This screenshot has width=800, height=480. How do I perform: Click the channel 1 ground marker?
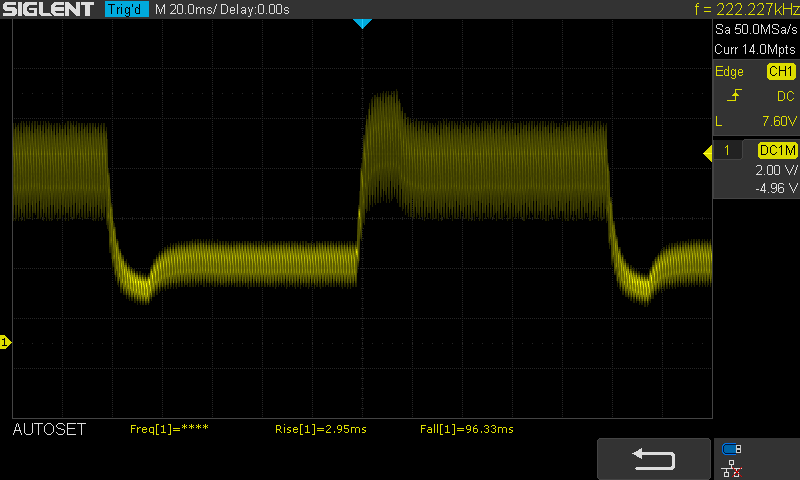pos(6,342)
